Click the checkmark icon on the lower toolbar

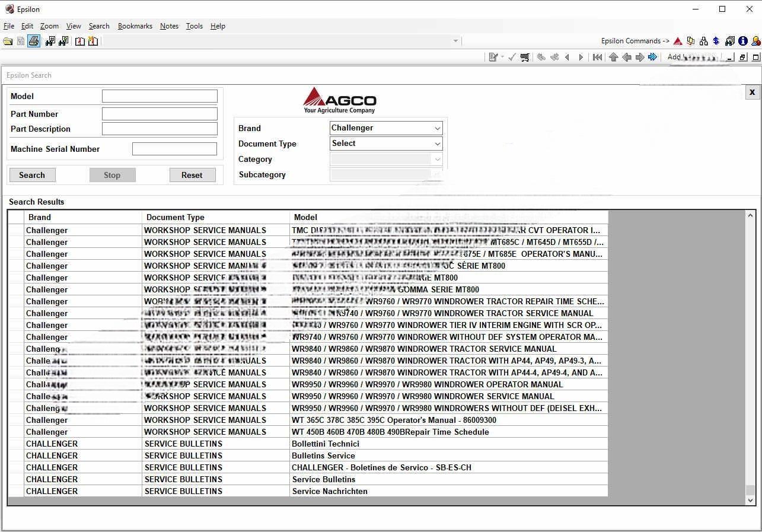(x=511, y=57)
